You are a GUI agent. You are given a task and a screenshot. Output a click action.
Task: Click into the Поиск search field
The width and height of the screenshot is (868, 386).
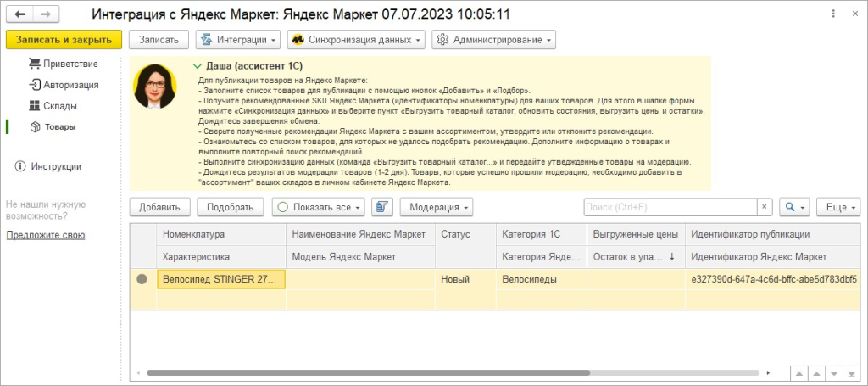[670, 207]
